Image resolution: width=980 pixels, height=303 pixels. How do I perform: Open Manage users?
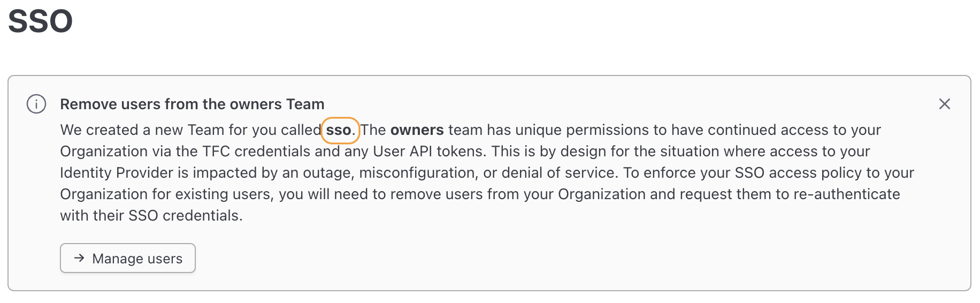[128, 258]
